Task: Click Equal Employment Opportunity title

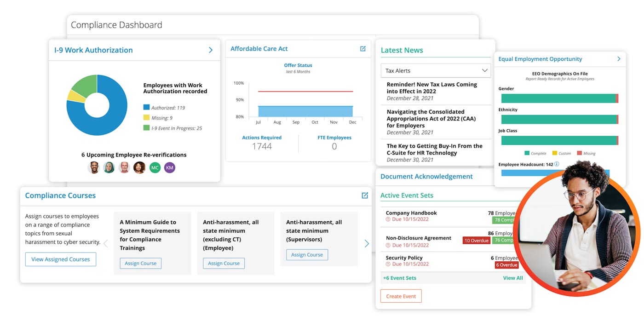Action: [540, 59]
